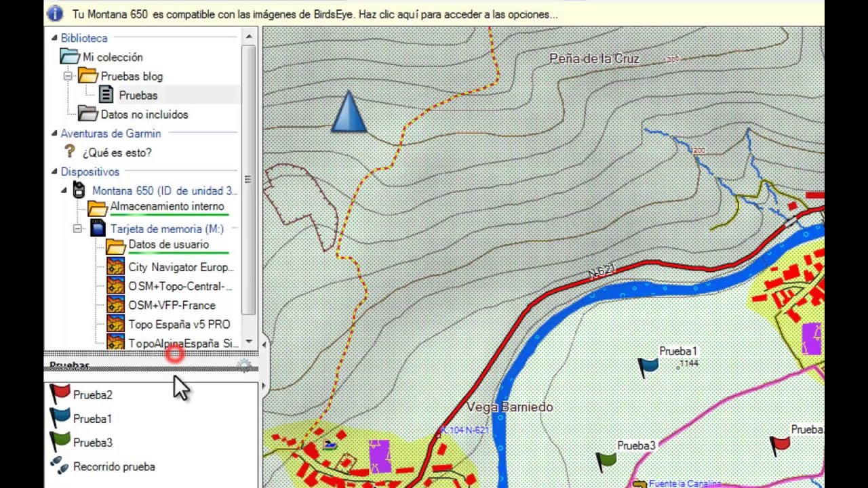The image size is (868, 488).
Task: Select Topo España v5 PRO map
Action: (x=180, y=325)
